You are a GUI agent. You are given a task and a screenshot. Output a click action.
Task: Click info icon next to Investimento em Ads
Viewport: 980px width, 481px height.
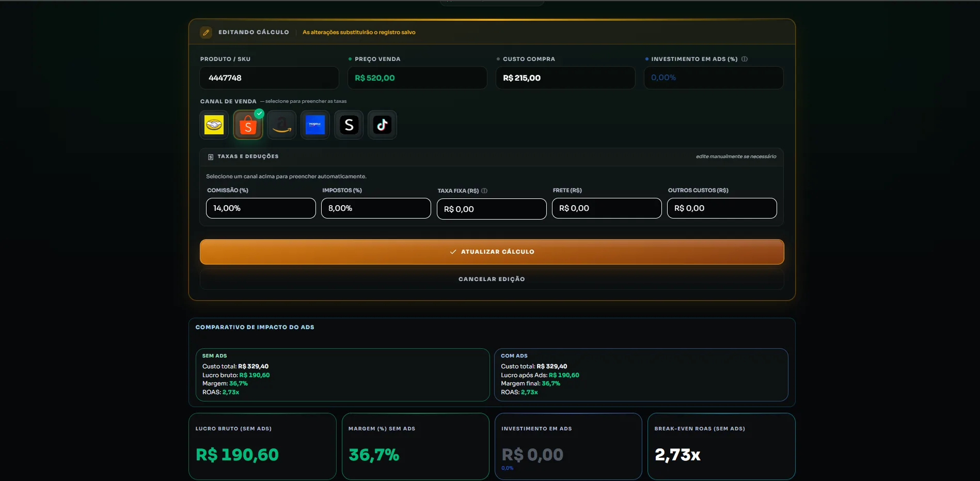(x=745, y=59)
